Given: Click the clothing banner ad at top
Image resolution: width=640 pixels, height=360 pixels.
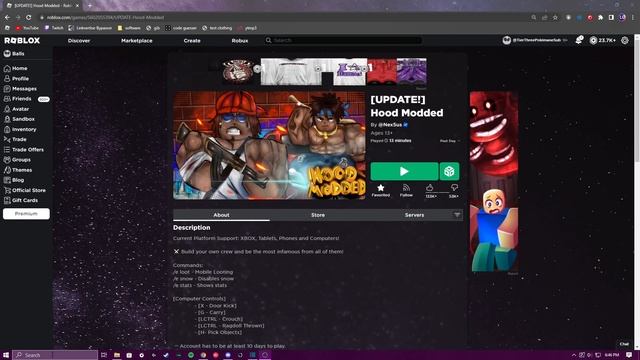Looking at the screenshot, I should [x=318, y=71].
